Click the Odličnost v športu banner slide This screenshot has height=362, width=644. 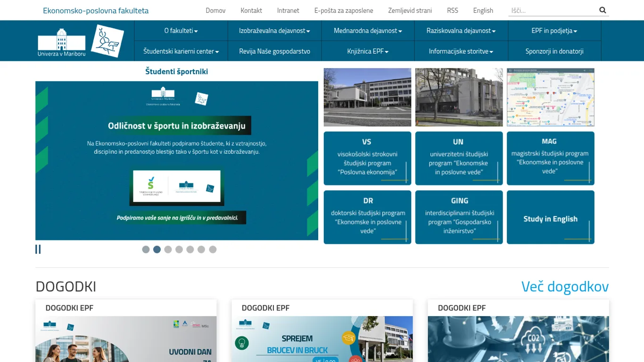[x=177, y=161]
